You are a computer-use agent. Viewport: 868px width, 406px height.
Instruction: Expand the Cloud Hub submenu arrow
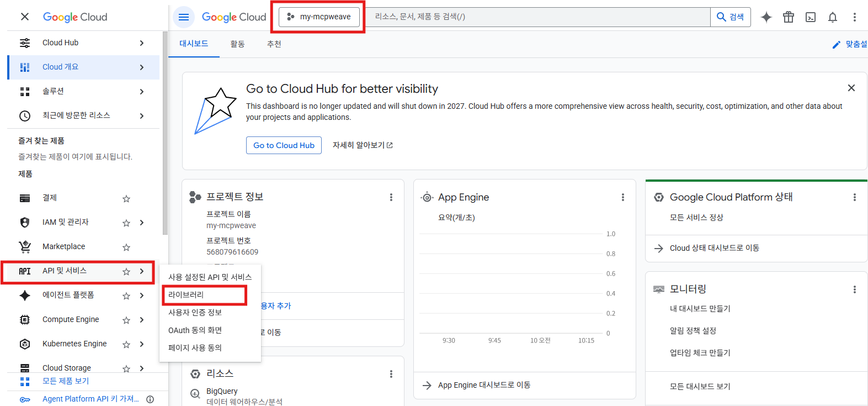(x=142, y=43)
